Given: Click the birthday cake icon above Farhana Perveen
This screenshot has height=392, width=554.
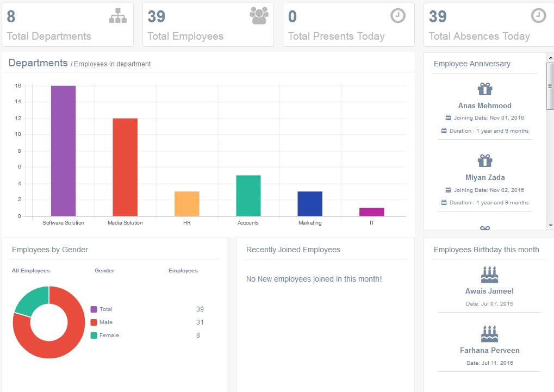Looking at the screenshot, I should [489, 334].
